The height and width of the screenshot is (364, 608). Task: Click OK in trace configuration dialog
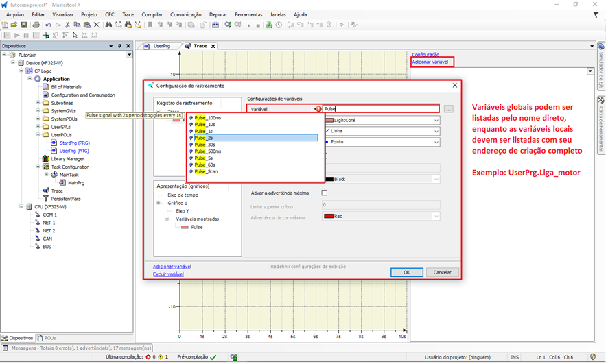click(406, 272)
